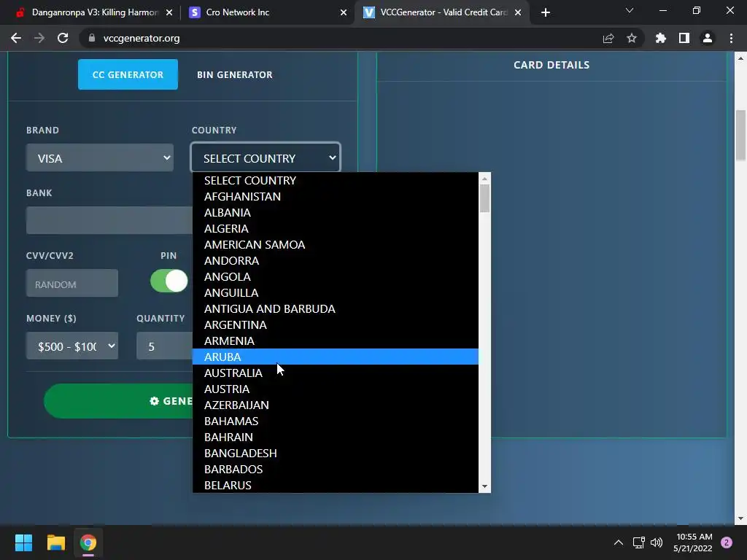Toggle the Chrome side panel icon

(684, 38)
